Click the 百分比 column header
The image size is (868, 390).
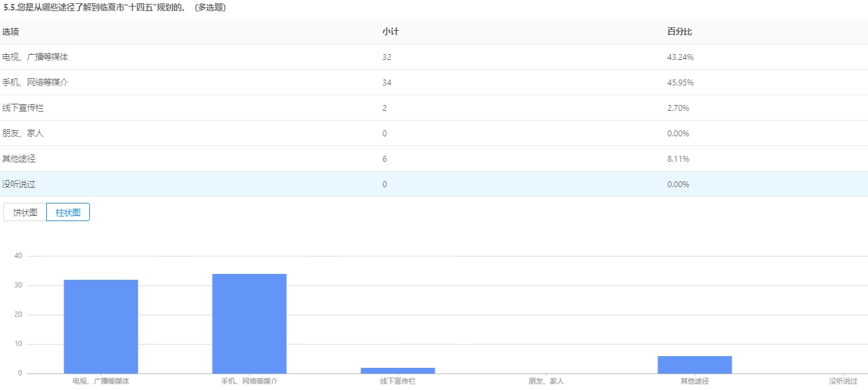(x=675, y=32)
